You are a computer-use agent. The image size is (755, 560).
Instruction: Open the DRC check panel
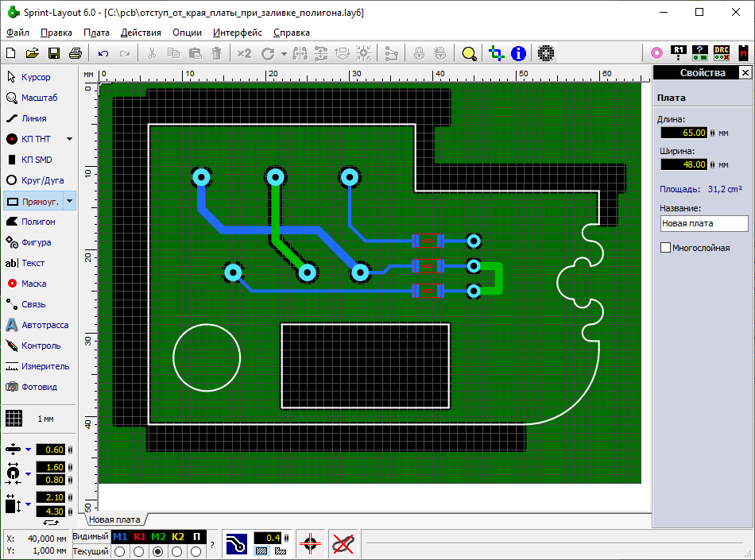pyautogui.click(x=721, y=53)
